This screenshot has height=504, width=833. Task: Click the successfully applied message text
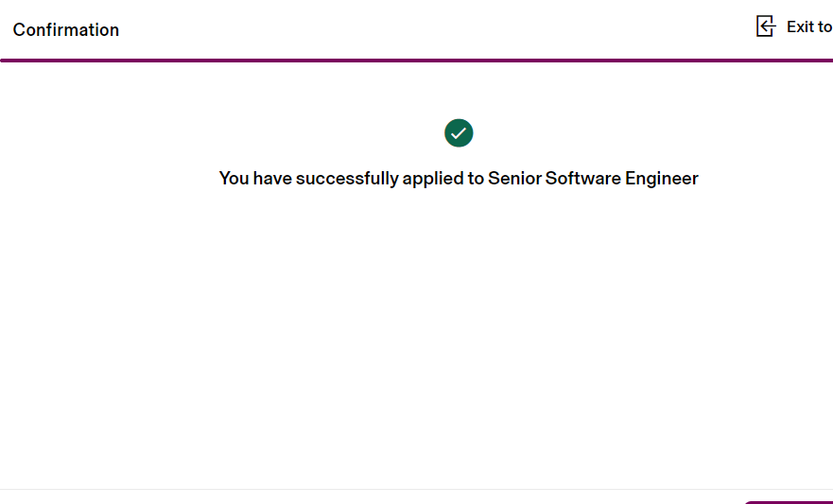pyautogui.click(x=459, y=178)
